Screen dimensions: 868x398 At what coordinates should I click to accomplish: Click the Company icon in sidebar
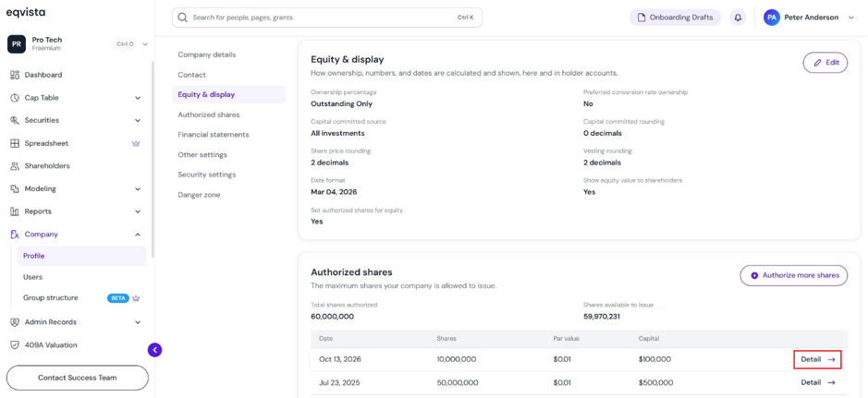15,235
